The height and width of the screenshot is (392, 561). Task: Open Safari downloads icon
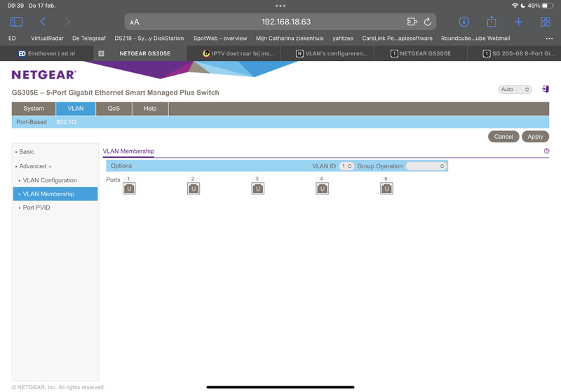464,22
